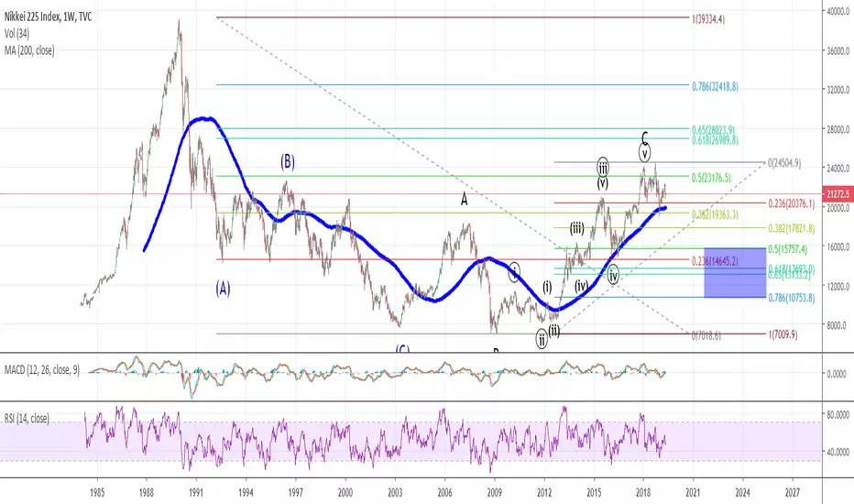Click the 0(24504.9) Fibonacci level label

point(784,162)
